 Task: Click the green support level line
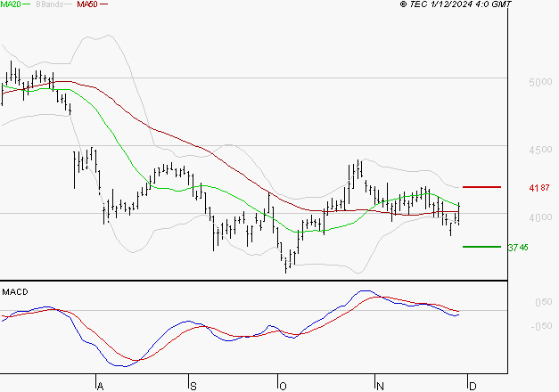point(481,247)
